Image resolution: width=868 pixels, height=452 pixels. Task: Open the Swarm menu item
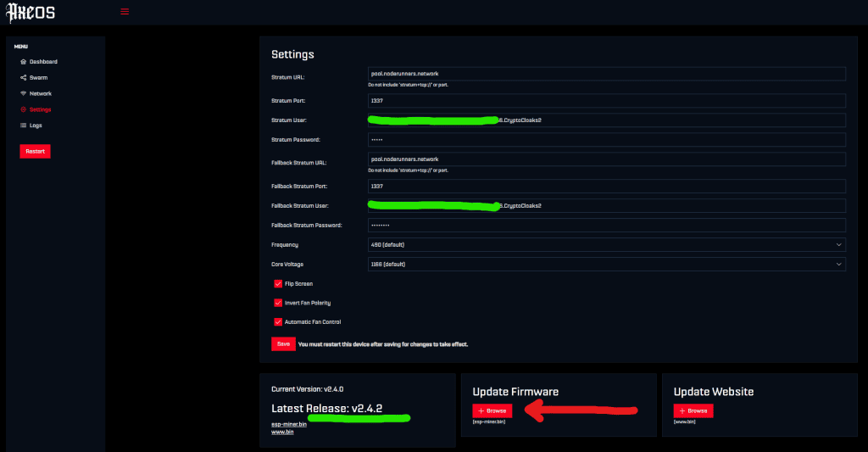[38, 77]
